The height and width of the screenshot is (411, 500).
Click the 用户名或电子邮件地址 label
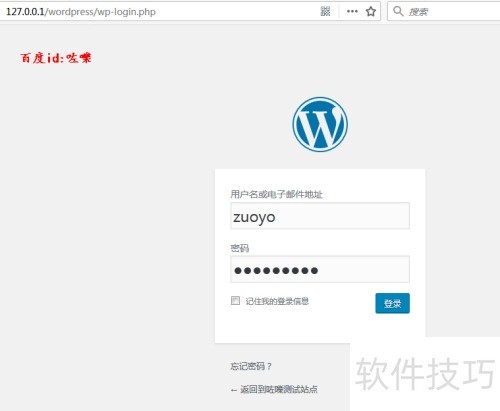276,194
